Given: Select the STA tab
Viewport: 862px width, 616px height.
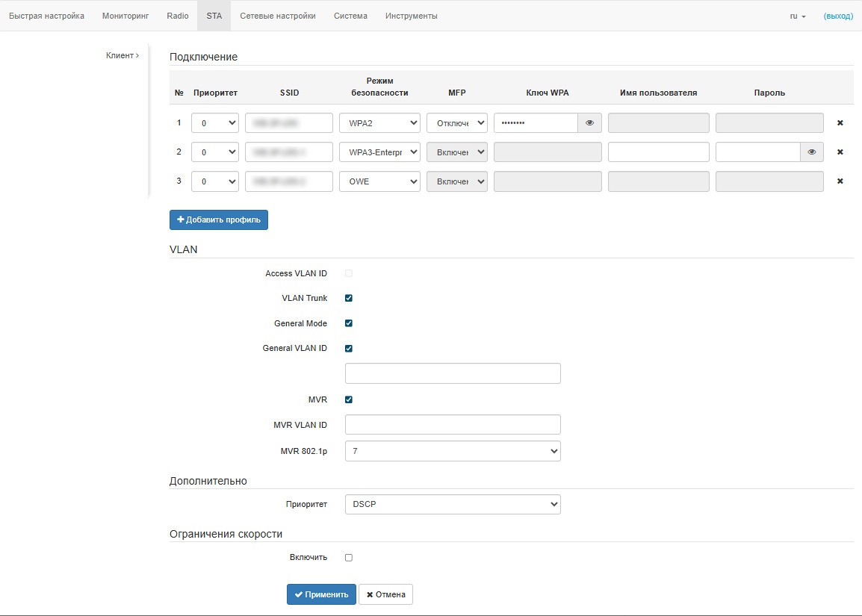Looking at the screenshot, I should click(214, 16).
